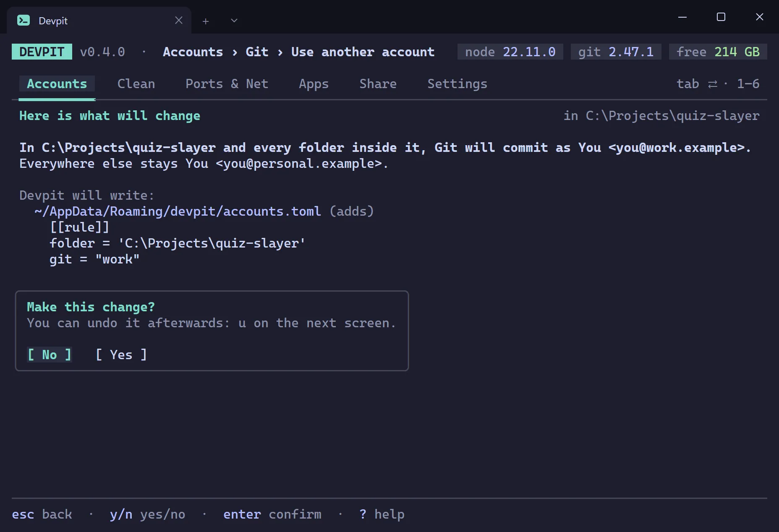Go to Ports & Net tab
This screenshot has height=532, width=779.
pyautogui.click(x=227, y=84)
